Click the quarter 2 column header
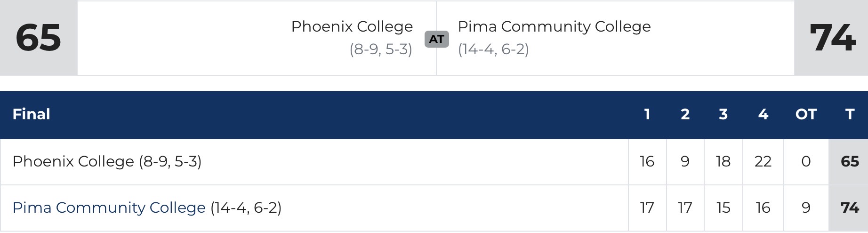 (685, 114)
